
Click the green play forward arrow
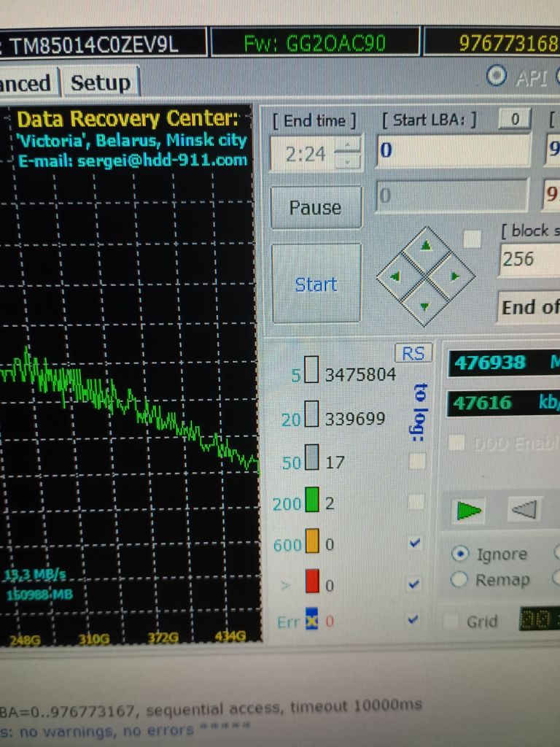pos(469,511)
